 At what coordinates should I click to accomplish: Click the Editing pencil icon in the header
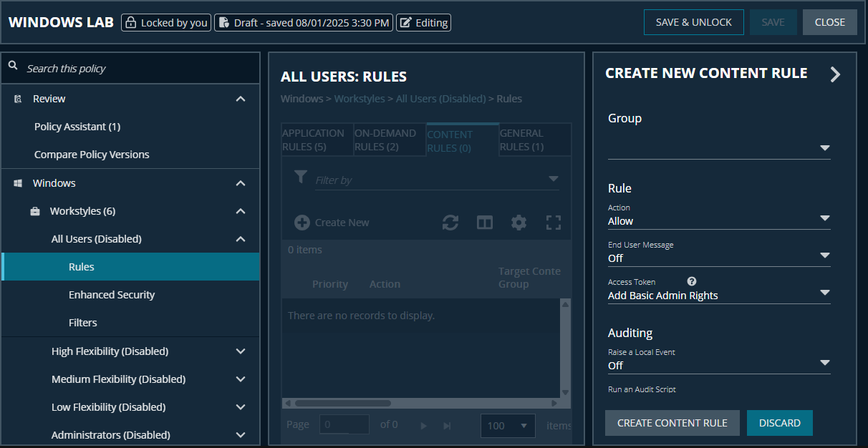(405, 22)
